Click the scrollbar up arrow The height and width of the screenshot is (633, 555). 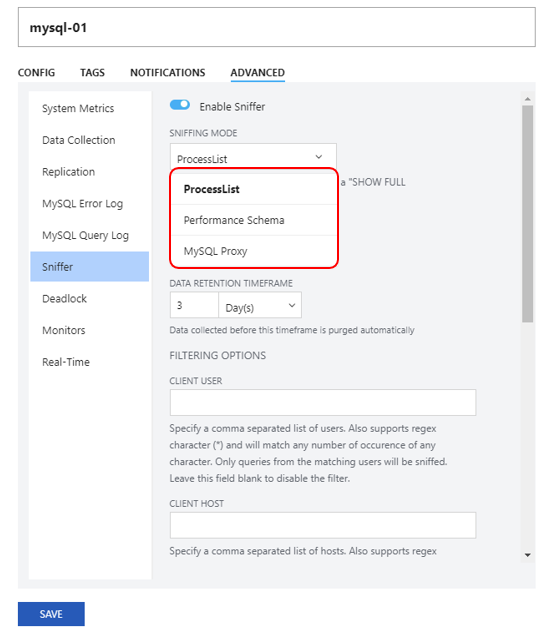(528, 99)
